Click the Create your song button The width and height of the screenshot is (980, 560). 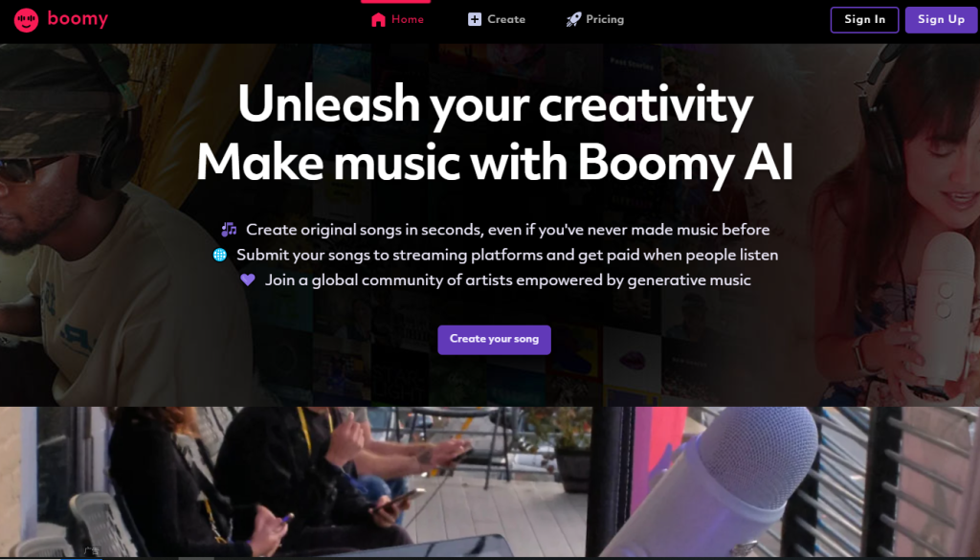(x=494, y=340)
